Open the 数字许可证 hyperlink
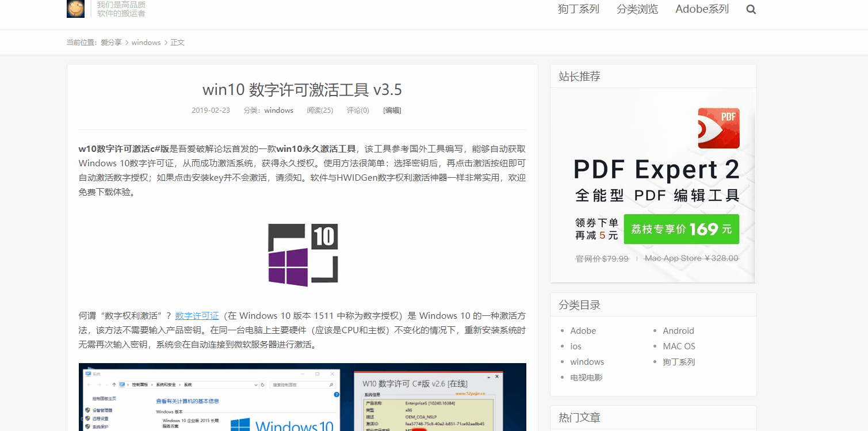The height and width of the screenshot is (431, 868). [x=197, y=316]
